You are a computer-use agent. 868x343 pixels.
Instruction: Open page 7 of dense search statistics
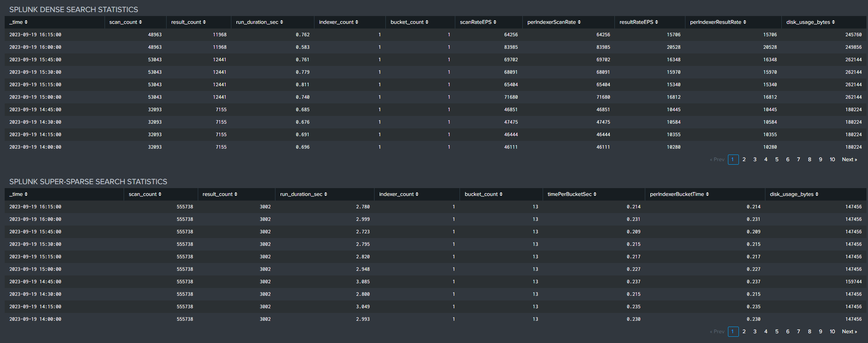point(799,160)
